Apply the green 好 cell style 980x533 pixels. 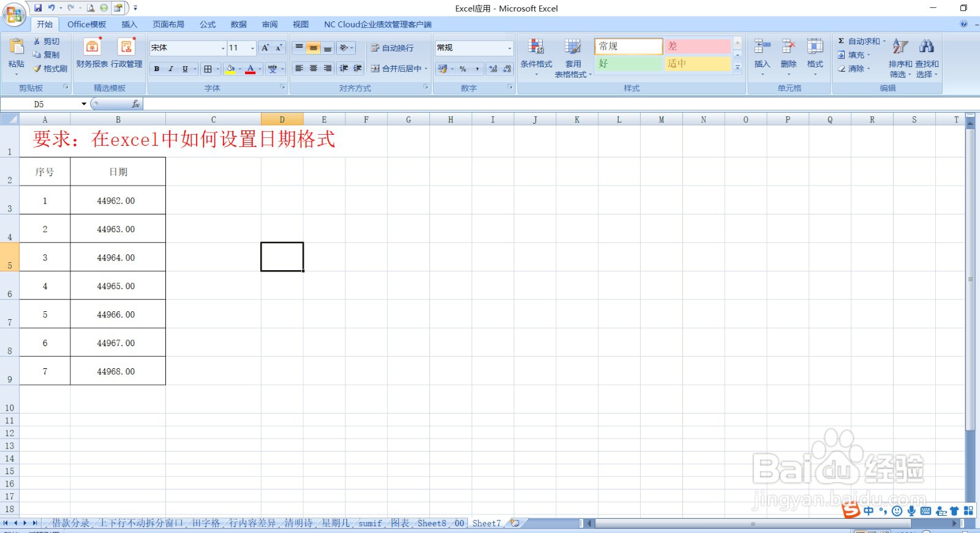click(628, 64)
